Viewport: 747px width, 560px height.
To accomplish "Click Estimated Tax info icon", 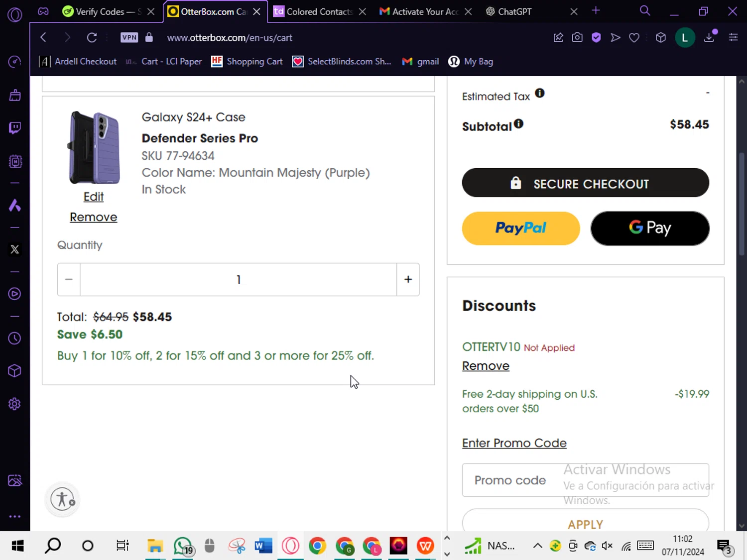I will click(x=539, y=93).
